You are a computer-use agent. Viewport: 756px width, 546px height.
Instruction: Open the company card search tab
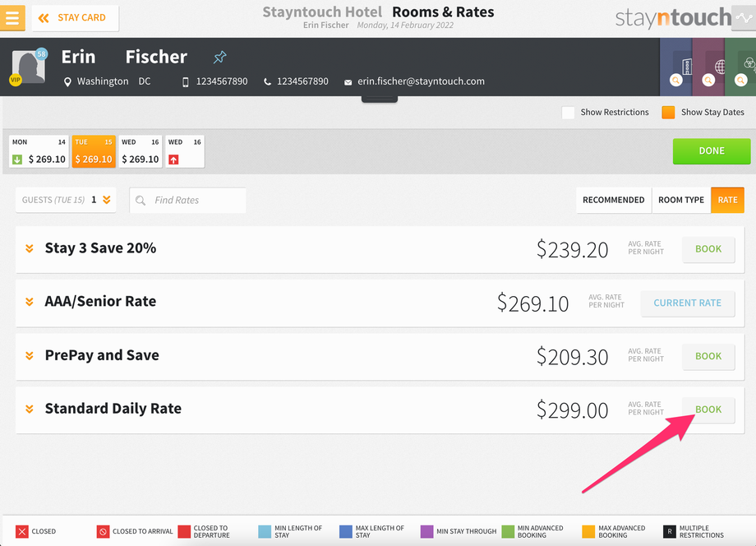676,67
